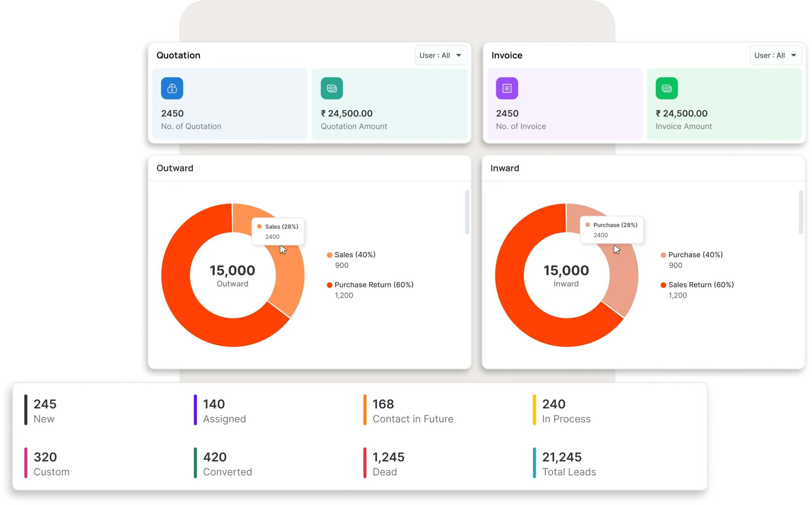
Task: Click the green Invoice Amount cash icon
Action: [666, 88]
